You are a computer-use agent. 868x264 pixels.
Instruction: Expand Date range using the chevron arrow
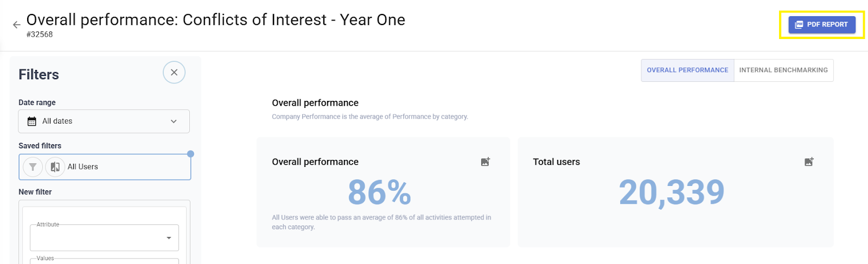point(174,121)
